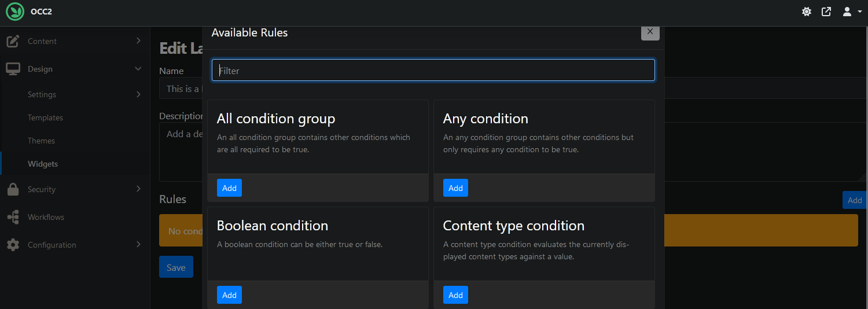Add the Boolean condition rule

(229, 295)
